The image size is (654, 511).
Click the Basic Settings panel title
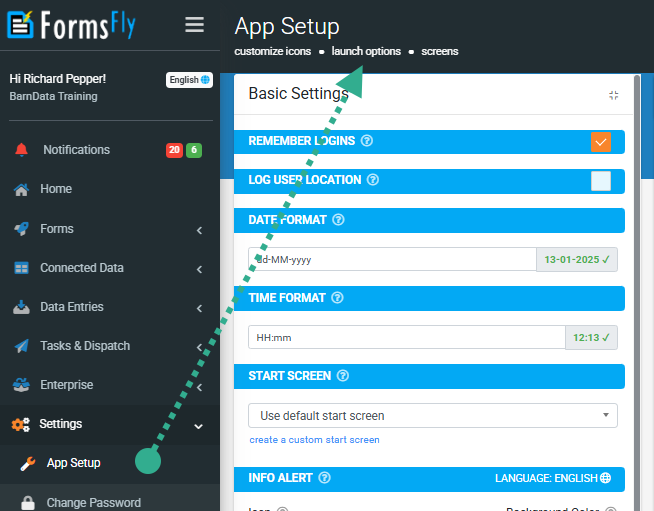coord(298,93)
